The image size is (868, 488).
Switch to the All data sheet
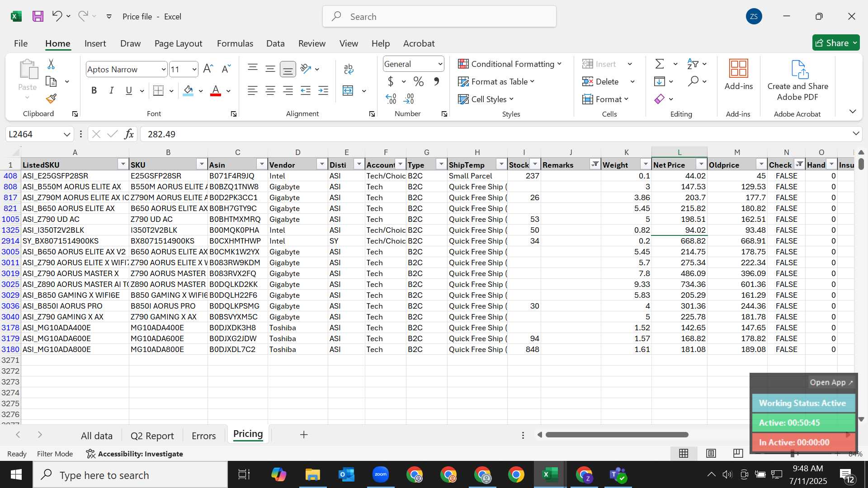96,436
